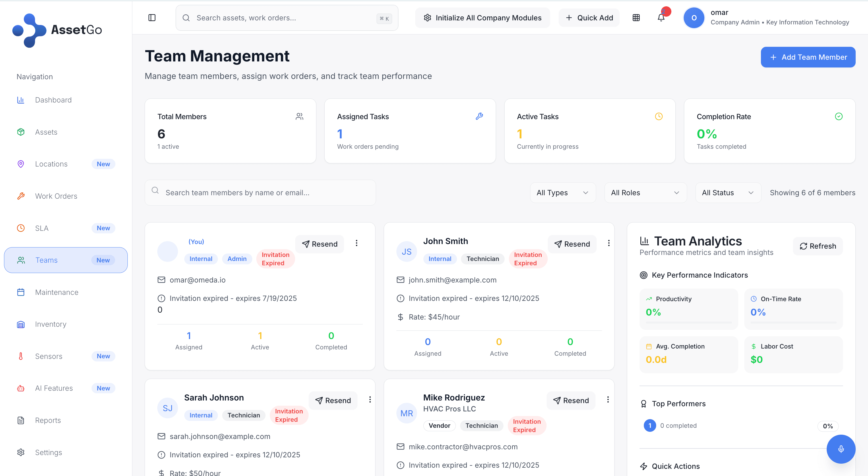Screen dimensions: 868x476
Task: Activate the voice microphone floating button
Action: [x=841, y=449]
